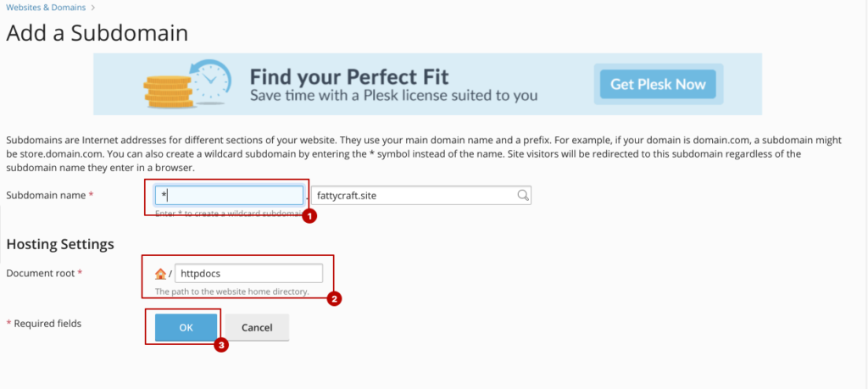Open the fattycraft.site domain selector

[x=421, y=195]
